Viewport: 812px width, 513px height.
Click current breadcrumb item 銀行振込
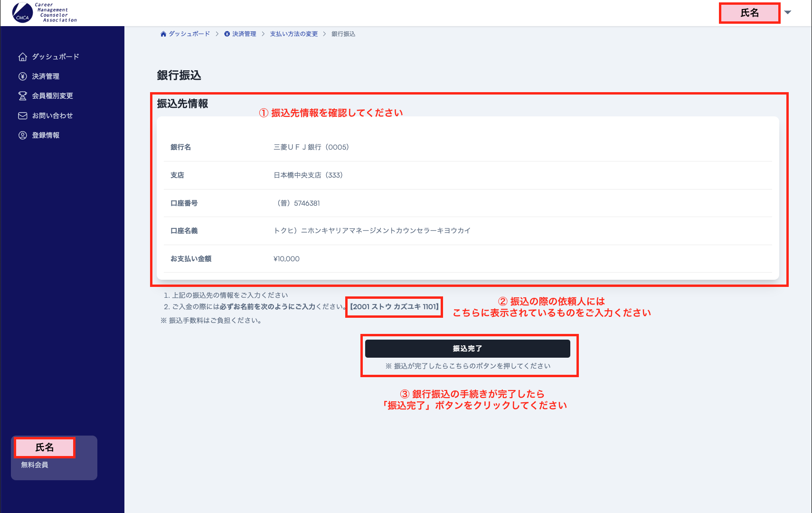pos(343,34)
